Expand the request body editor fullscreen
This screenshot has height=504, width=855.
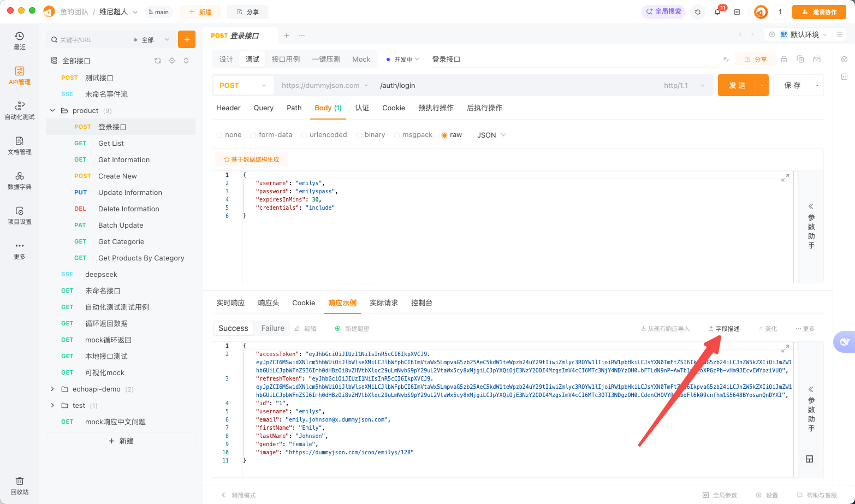[785, 177]
